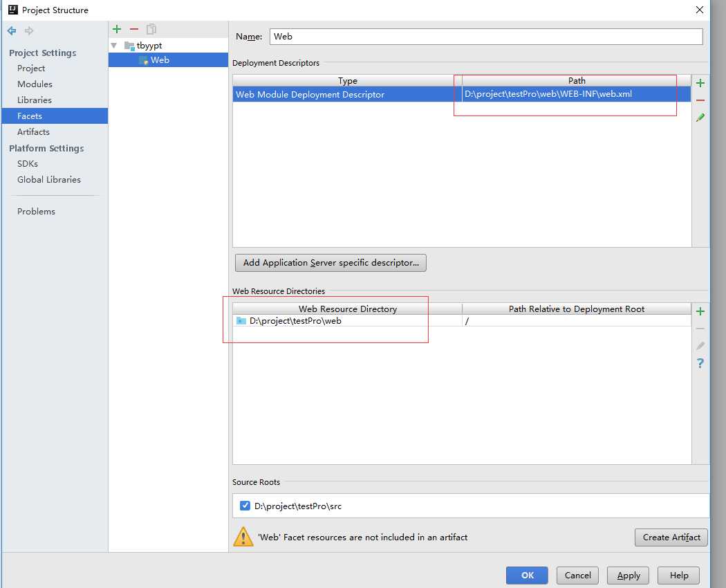Edit the deployment descriptor with the pencil icon
726x588 pixels.
tap(700, 118)
